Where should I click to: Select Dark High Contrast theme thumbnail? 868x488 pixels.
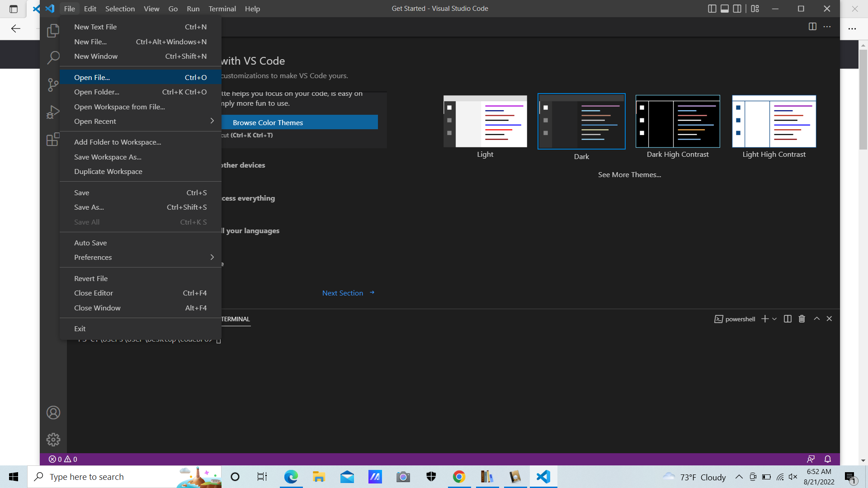click(x=678, y=121)
